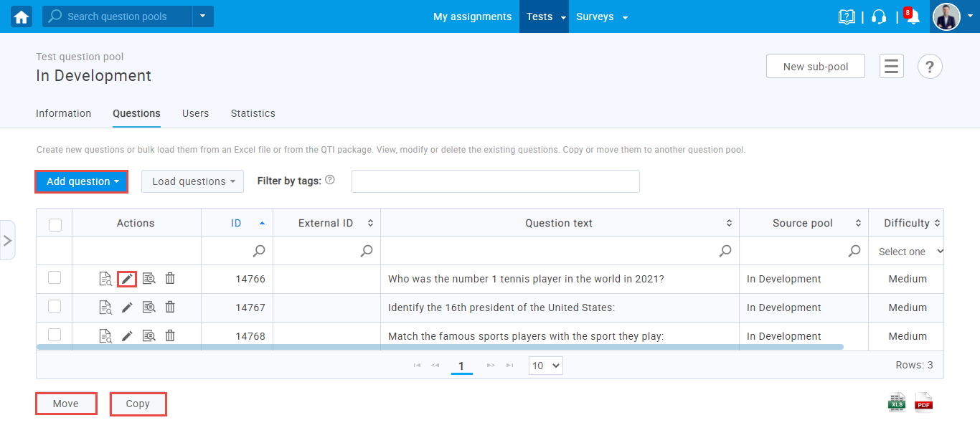This screenshot has height=448, width=980.
Task: Preview question 14766 using first action icon
Action: point(105,279)
